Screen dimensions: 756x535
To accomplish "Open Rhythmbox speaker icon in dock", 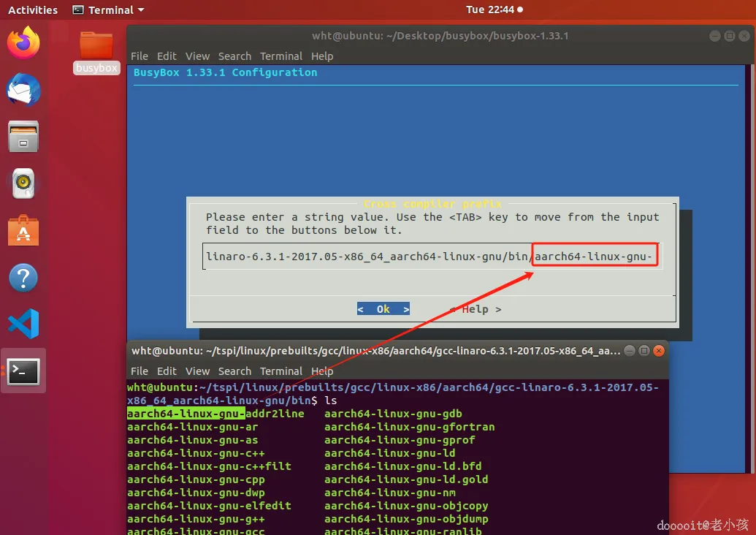I will click(x=23, y=183).
